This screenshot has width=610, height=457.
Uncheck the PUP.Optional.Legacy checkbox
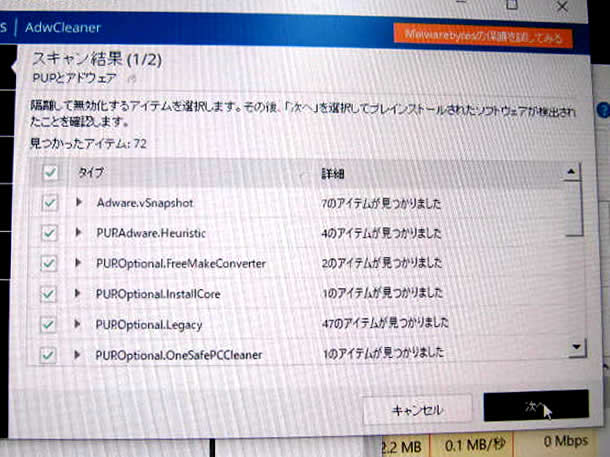click(x=48, y=324)
